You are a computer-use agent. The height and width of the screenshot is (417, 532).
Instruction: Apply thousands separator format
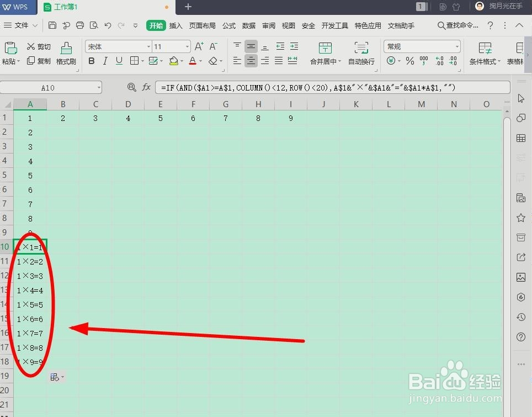pos(424,61)
